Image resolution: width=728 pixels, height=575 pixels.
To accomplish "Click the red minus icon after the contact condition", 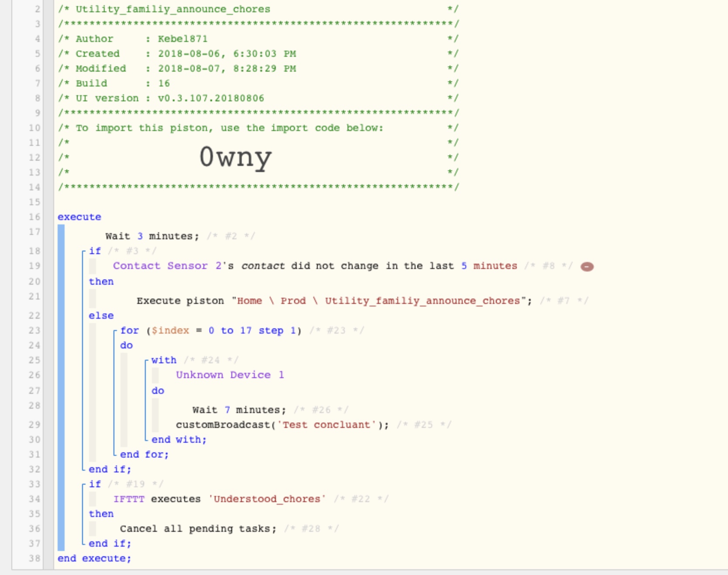I will click(587, 266).
